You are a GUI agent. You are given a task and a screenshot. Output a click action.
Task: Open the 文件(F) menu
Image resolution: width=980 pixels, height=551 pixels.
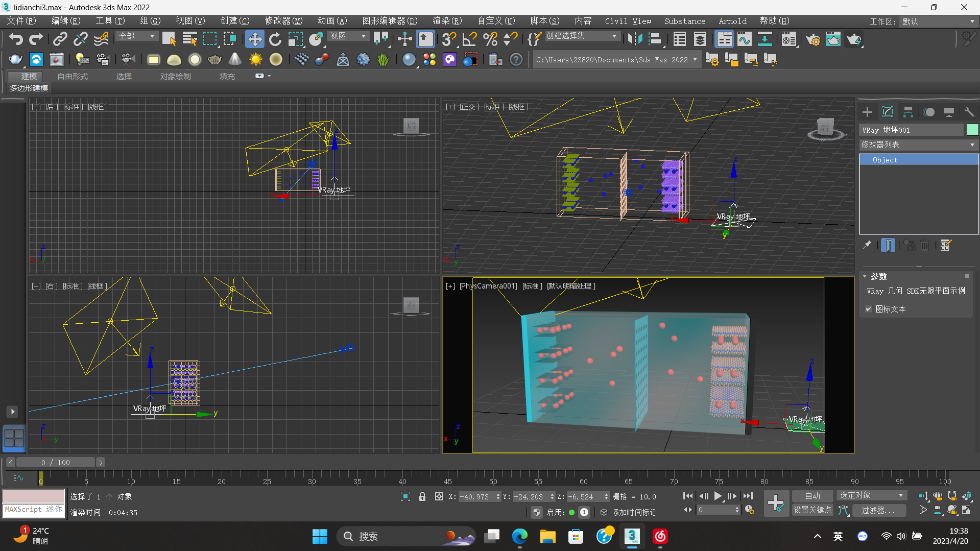tap(21, 21)
